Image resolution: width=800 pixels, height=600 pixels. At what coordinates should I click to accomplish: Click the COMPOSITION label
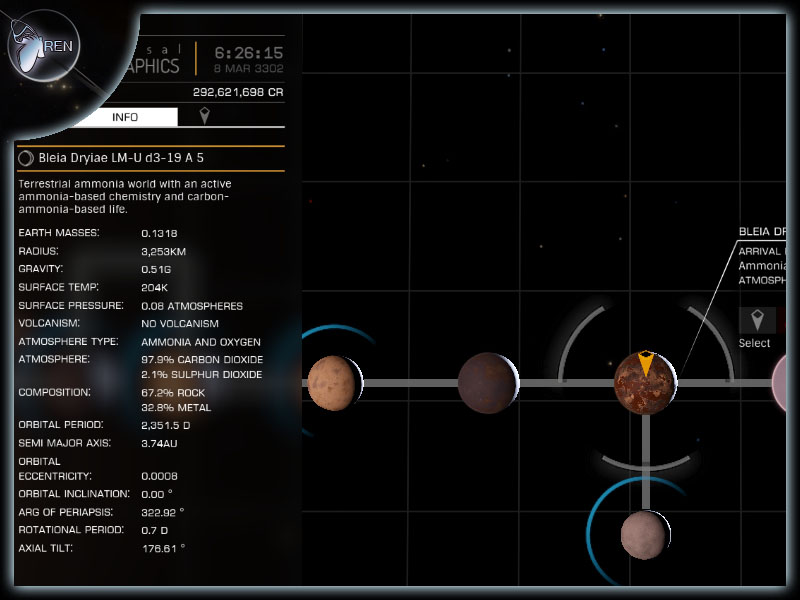coord(55,392)
